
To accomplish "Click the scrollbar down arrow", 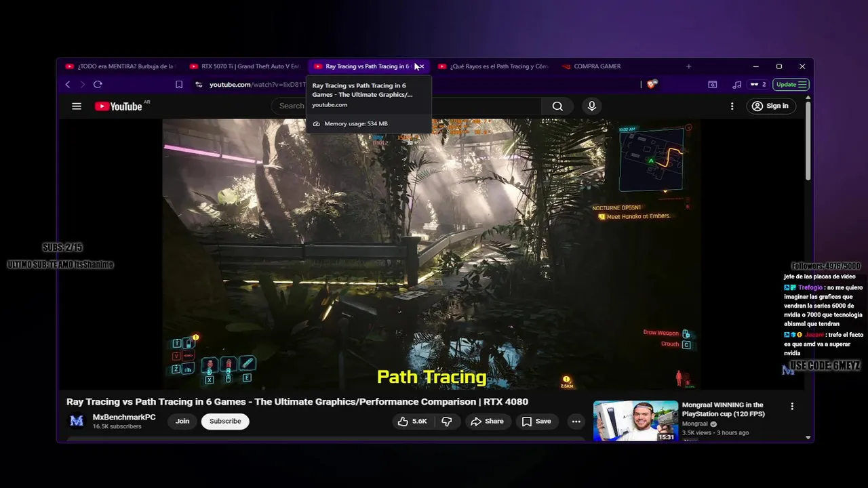I will point(808,438).
